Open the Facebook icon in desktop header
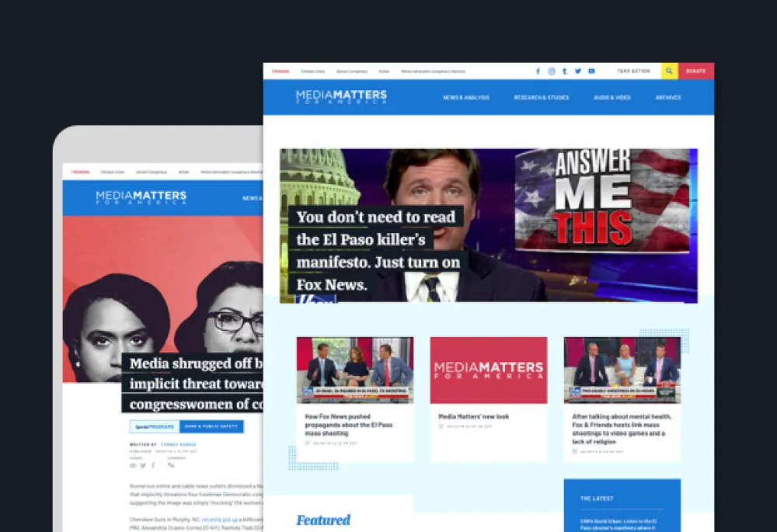This screenshot has width=777, height=532. (x=538, y=71)
